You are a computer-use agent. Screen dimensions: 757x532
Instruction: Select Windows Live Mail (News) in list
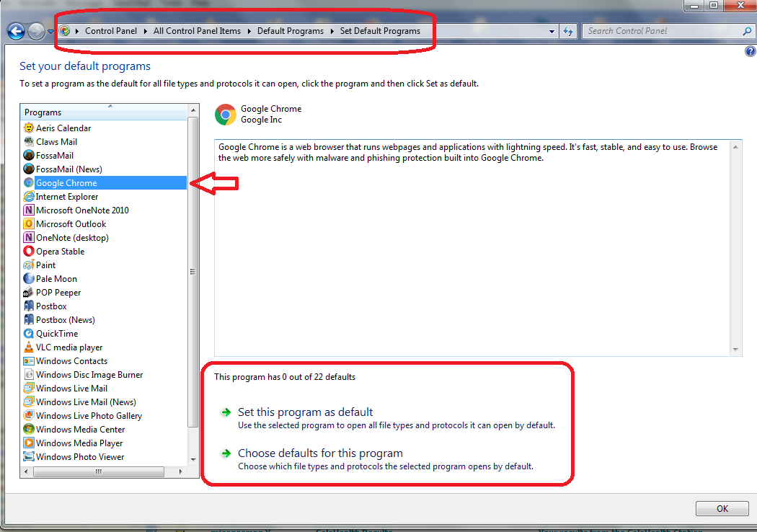click(86, 402)
